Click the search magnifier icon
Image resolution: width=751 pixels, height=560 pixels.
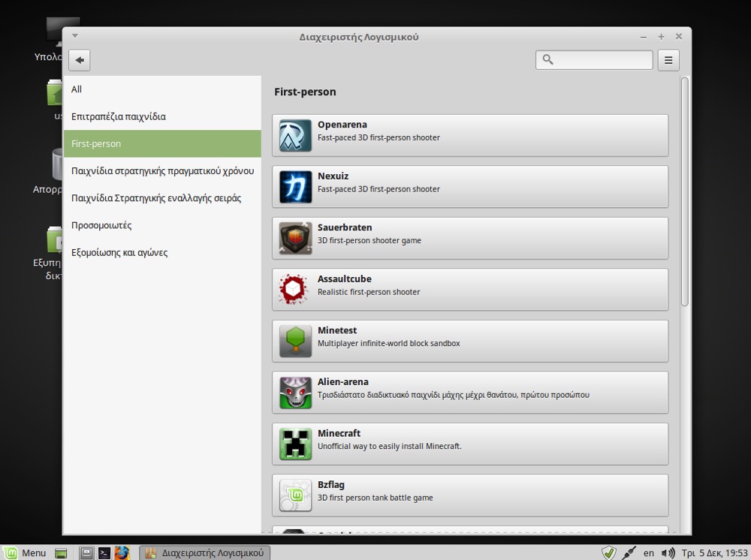point(548,59)
